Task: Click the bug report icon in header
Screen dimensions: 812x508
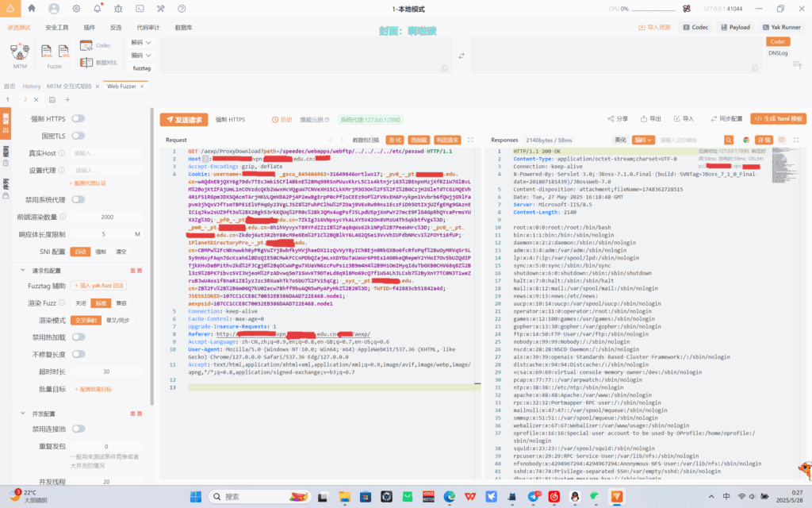Action: click(x=117, y=9)
